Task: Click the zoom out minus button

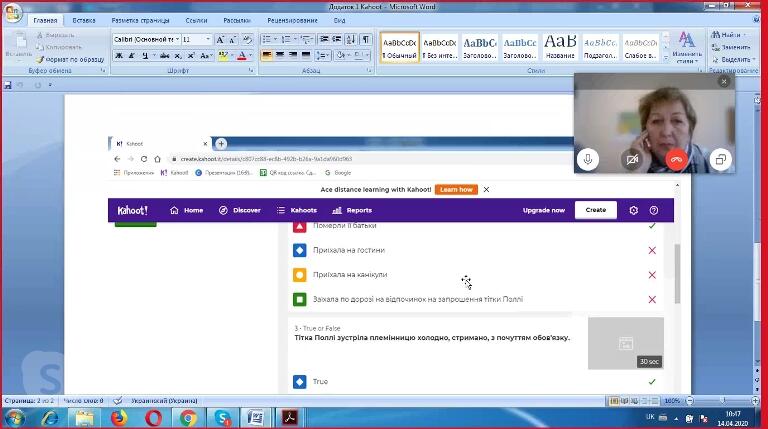Action: (x=690, y=401)
